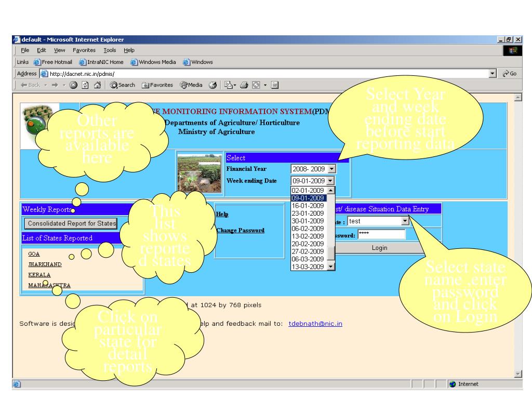Open the MAHARASHTRA state report link

coord(49,285)
